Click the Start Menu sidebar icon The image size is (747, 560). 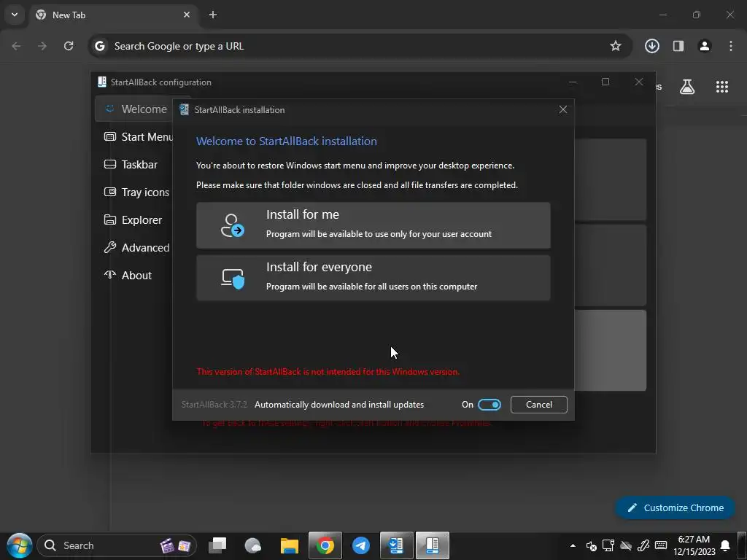click(110, 136)
